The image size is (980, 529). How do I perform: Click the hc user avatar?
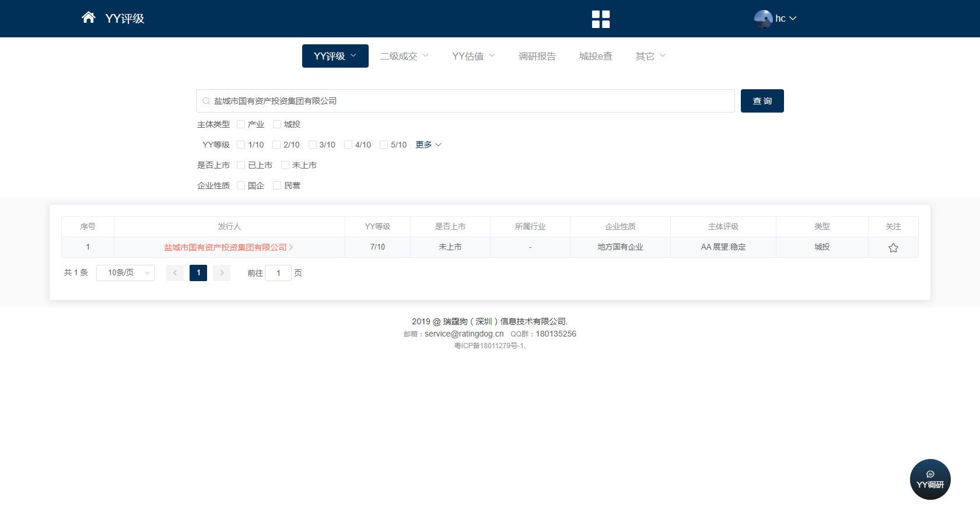point(763,19)
